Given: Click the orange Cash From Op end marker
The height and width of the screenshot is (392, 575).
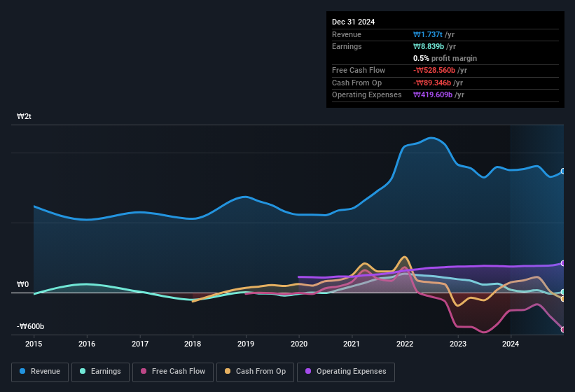Looking at the screenshot, I should coord(563,299).
